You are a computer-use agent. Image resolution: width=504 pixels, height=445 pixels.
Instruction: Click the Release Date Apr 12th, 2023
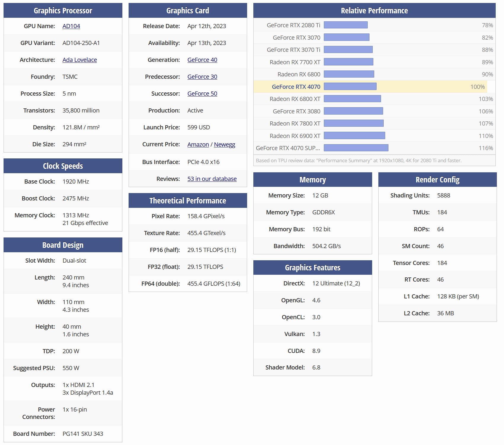(207, 26)
